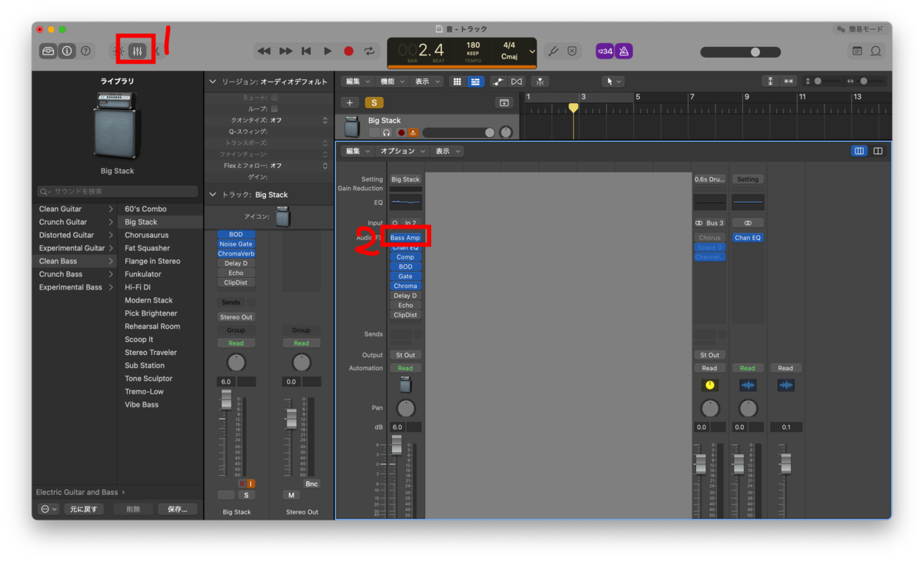Open the Library via the toolbar tray icon
Screen dimensions: 924x562
click(49, 51)
